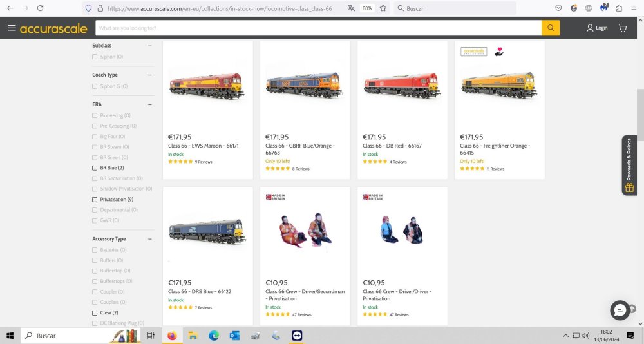View the 9 Reviews for EWS Maroon
The image size is (644, 344).
point(204,162)
